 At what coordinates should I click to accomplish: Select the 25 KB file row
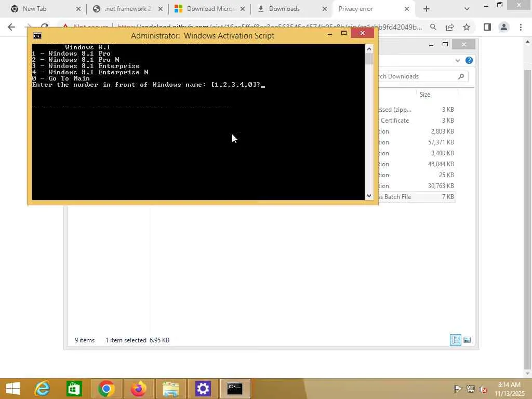pyautogui.click(x=417, y=175)
